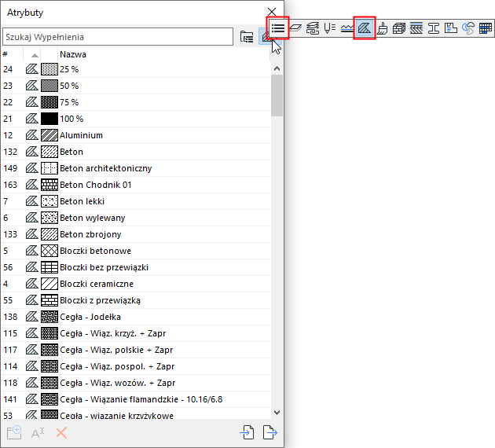Select the all-attributes list icon

click(278, 28)
